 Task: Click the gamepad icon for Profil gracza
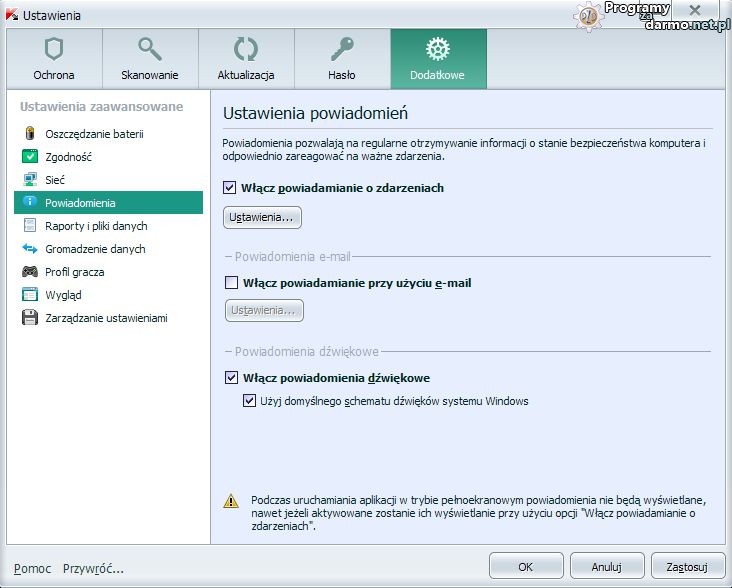point(30,271)
